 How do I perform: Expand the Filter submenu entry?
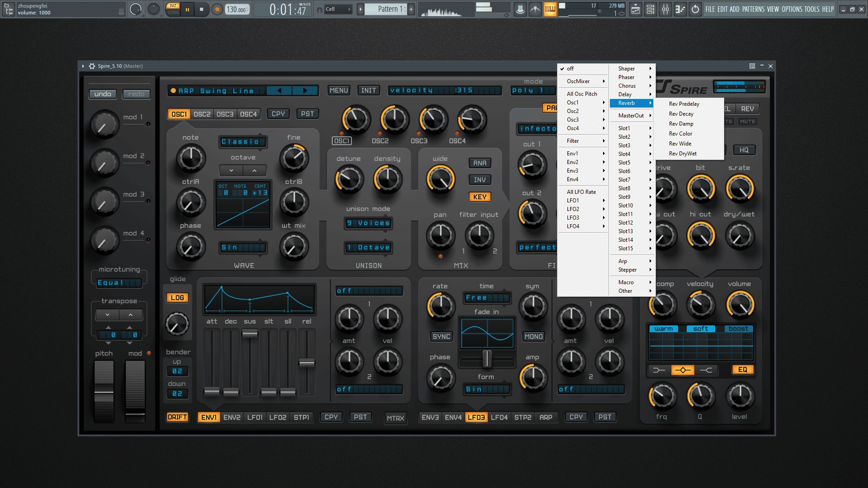tap(582, 141)
